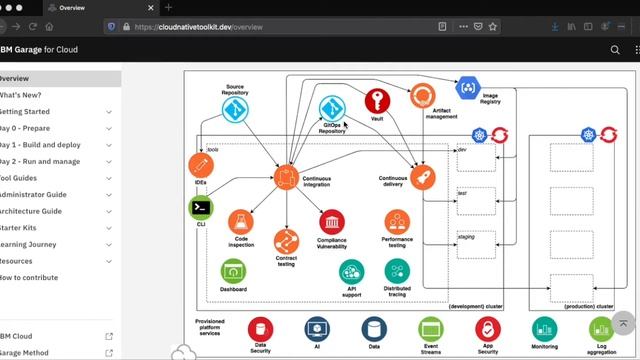
Task: Open How to contribute page
Action: [29, 278]
